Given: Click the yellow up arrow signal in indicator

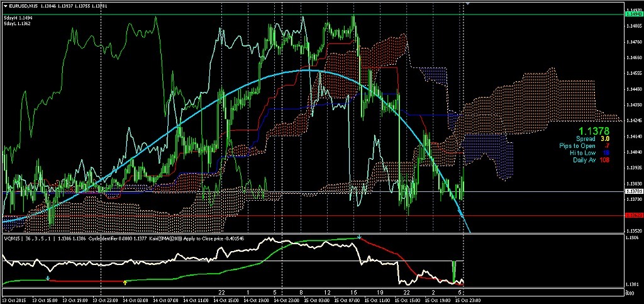Looking at the screenshot, I should (125, 282).
